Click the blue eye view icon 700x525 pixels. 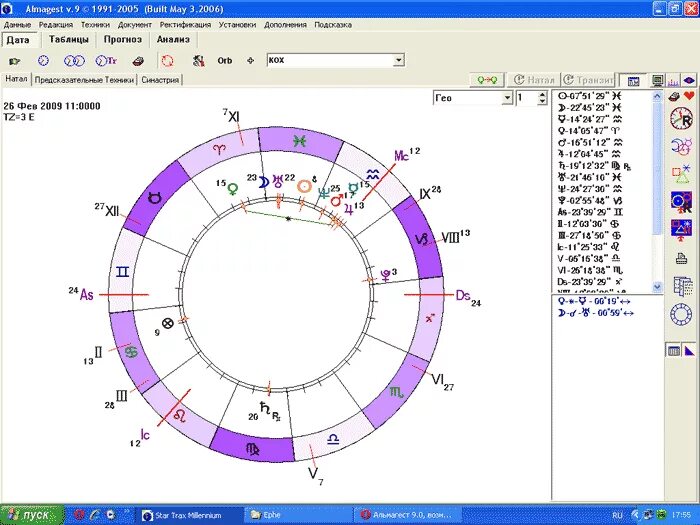coord(689,80)
